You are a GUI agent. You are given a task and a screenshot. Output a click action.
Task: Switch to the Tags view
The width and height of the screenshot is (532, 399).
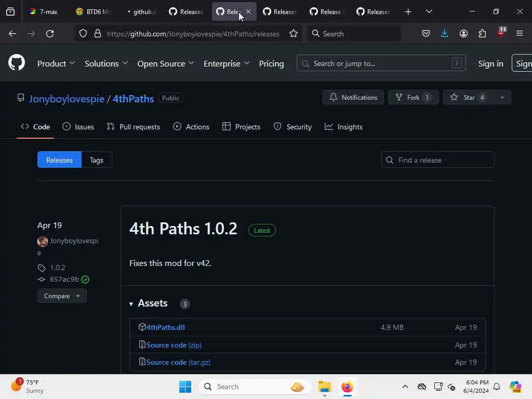tap(97, 160)
